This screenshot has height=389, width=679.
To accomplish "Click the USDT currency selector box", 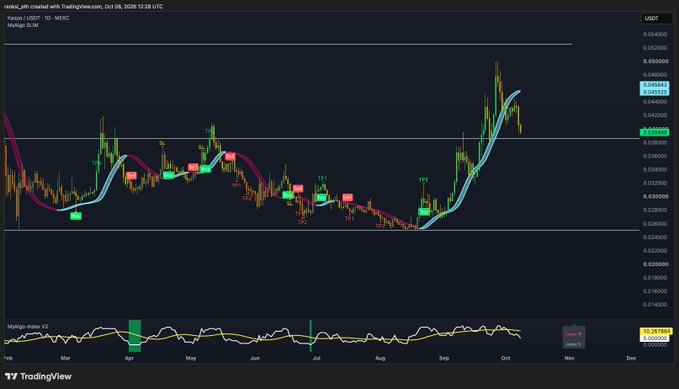I will pyautogui.click(x=656, y=19).
